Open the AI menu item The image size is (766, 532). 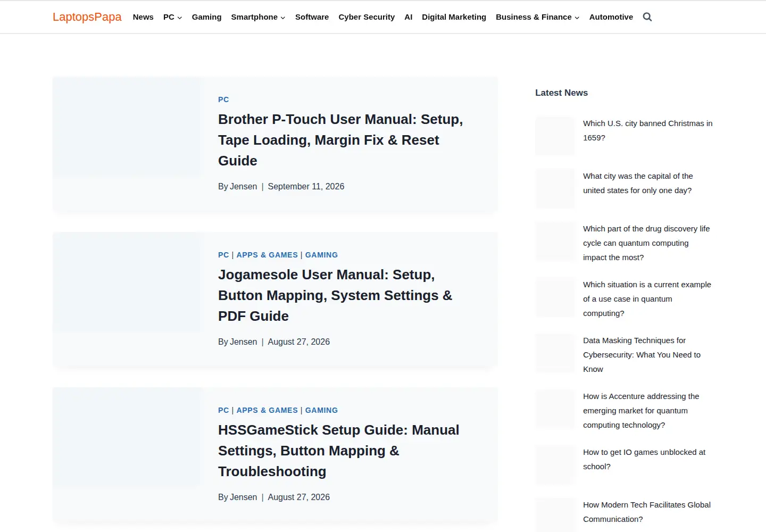[x=409, y=17]
